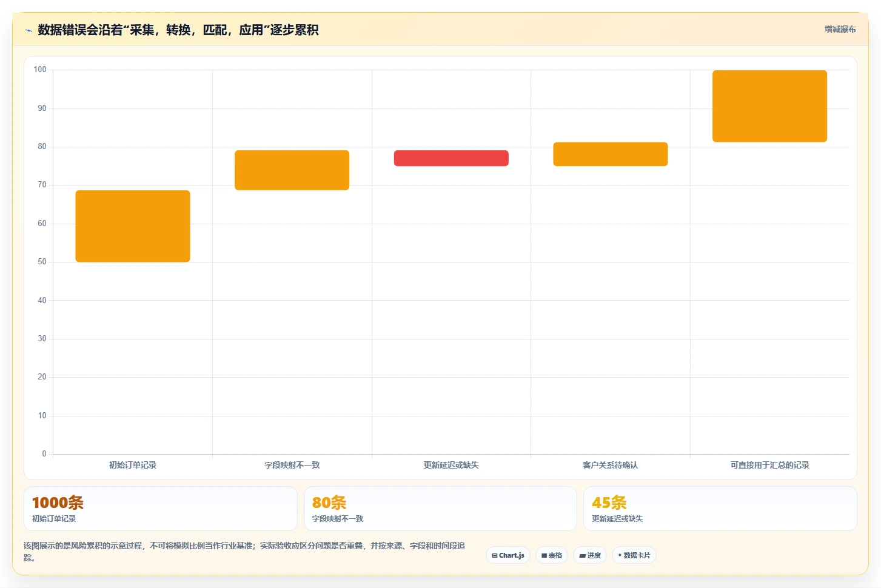Select the 表格 tag chip
This screenshot has width=881, height=588.
coord(552,555)
